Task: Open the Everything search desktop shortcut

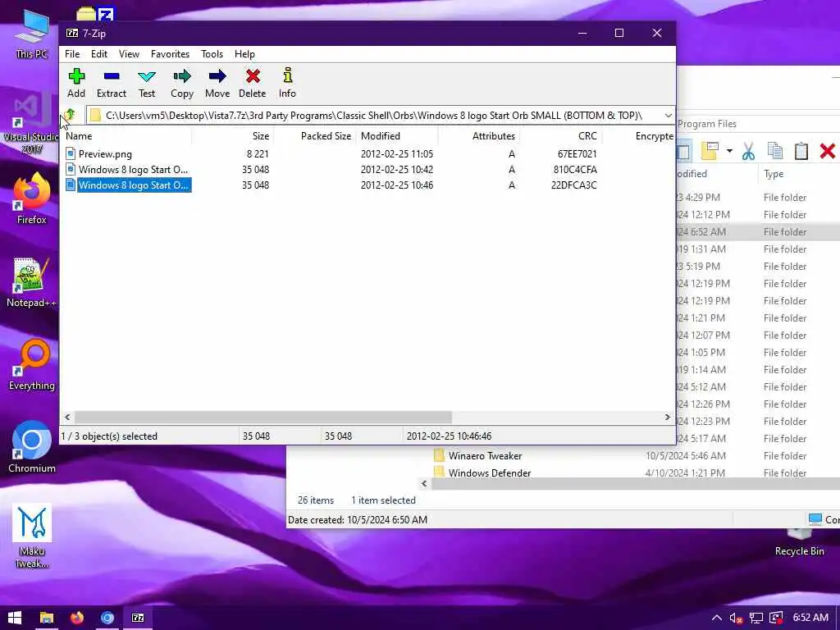Action: tap(32, 365)
